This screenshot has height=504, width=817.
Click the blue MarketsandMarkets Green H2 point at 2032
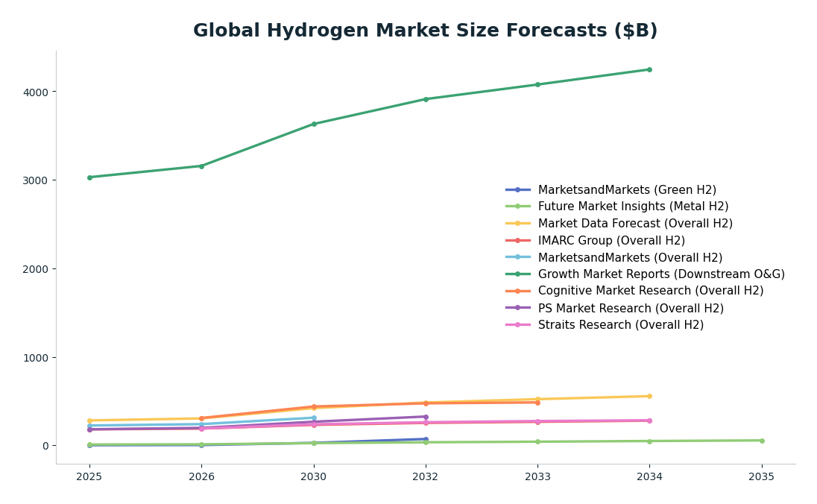(x=426, y=439)
